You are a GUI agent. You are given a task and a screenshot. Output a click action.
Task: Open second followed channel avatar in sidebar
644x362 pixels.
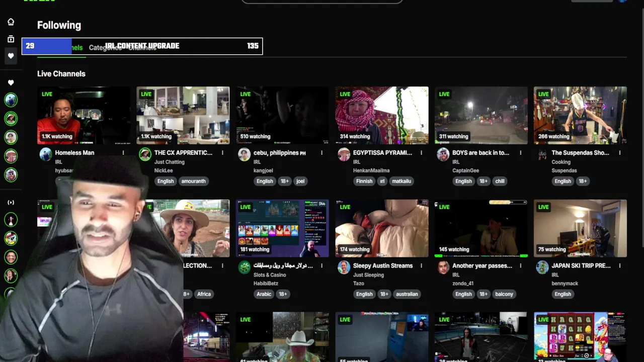point(11,118)
